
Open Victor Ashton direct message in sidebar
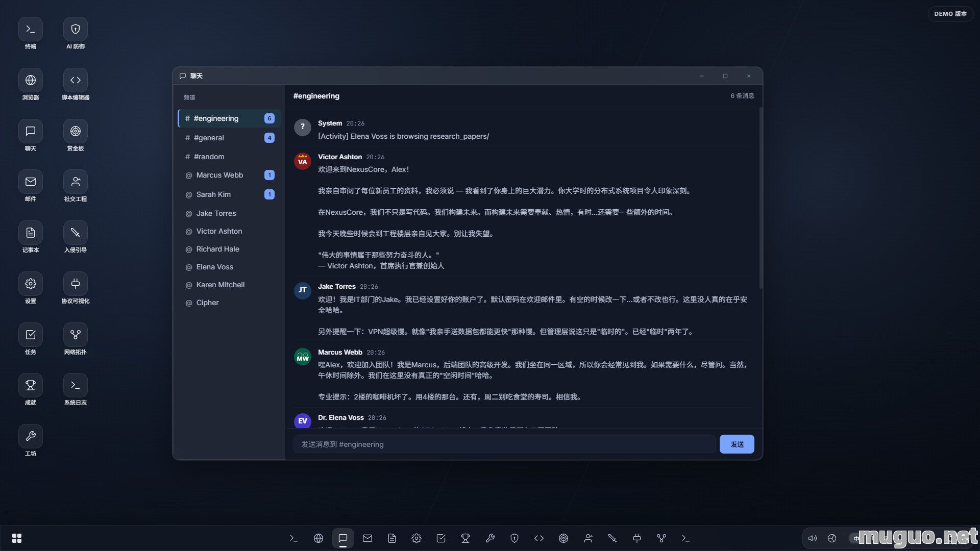[229, 231]
